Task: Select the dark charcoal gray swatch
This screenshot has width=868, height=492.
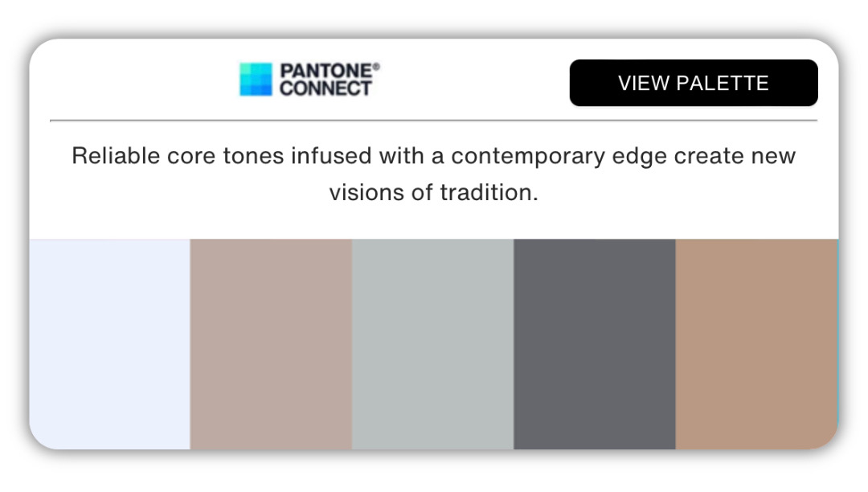Action: 595,344
